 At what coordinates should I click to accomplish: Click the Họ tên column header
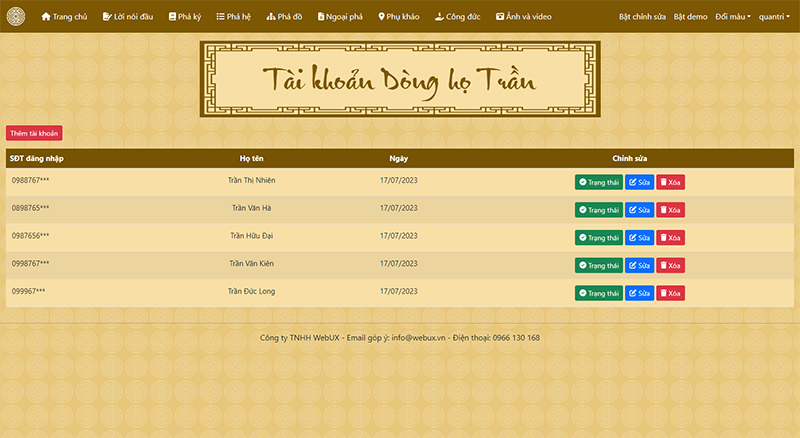point(251,158)
